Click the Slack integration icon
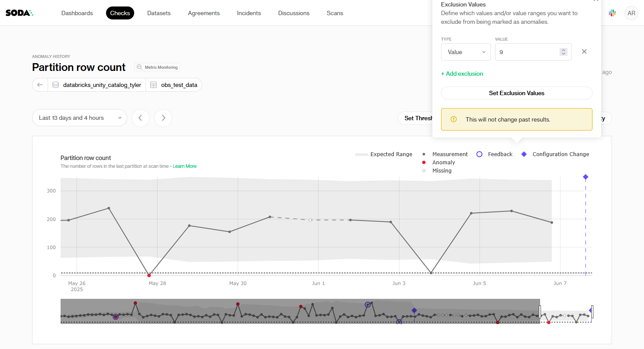The image size is (644, 349). 612,13
